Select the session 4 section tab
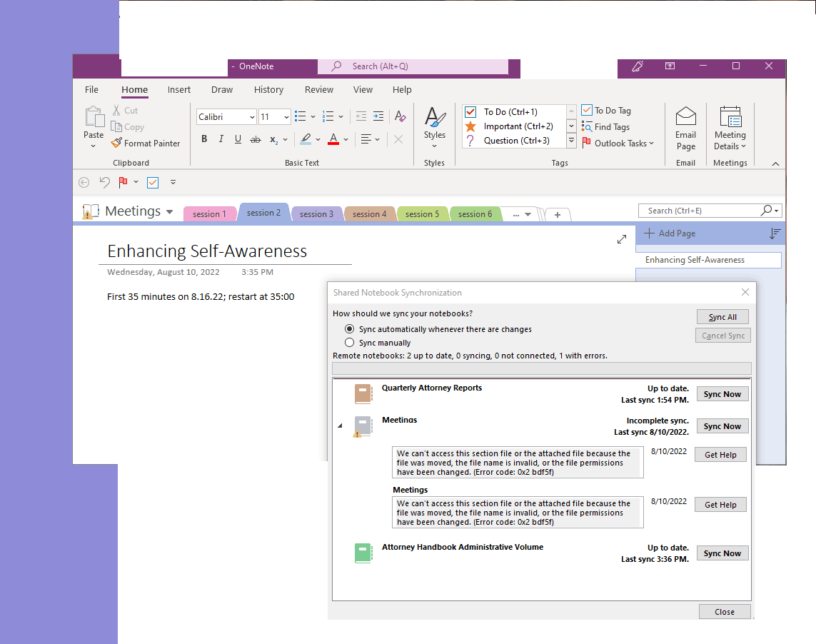Image resolution: width=816 pixels, height=644 pixels. pyautogui.click(x=369, y=214)
